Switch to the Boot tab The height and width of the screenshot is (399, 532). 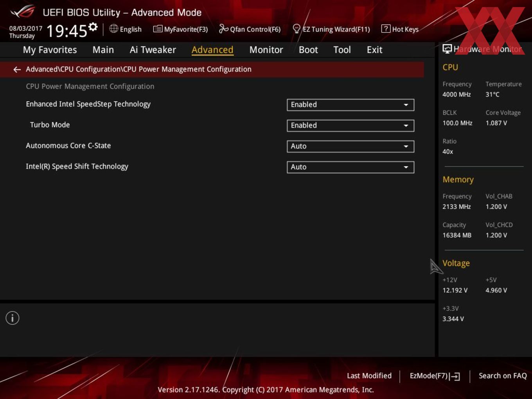click(x=308, y=50)
